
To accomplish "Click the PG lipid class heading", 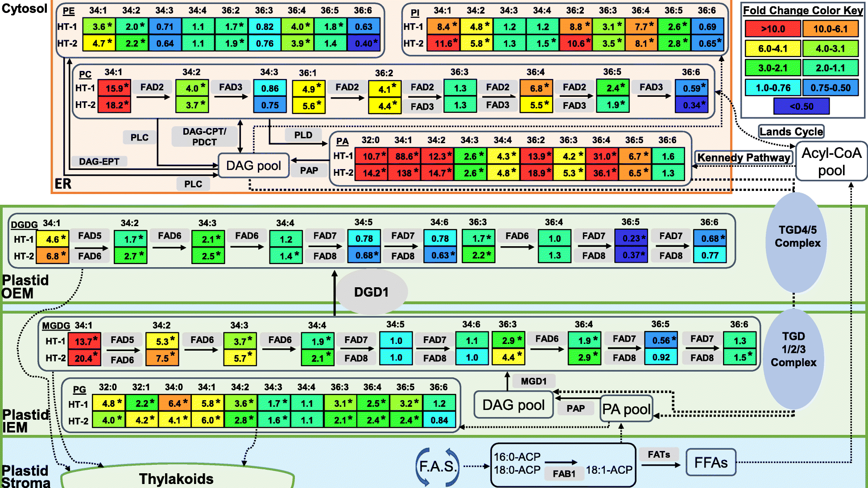I will pyautogui.click(x=79, y=389).
